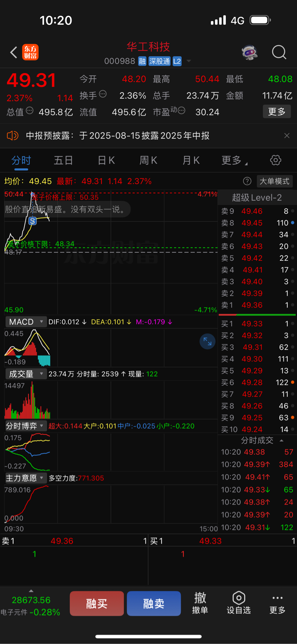Tap the S signal marker on chart
This screenshot has height=644, width=297.
pos(32,221)
